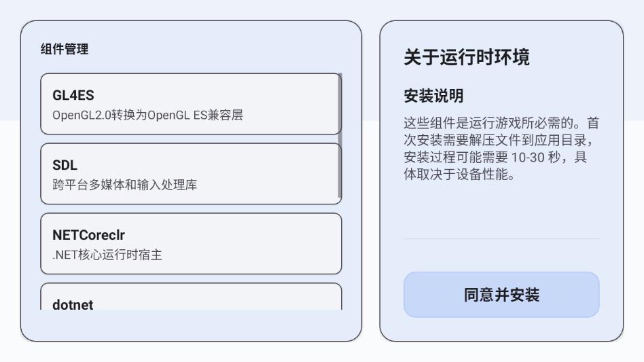The image size is (644, 362).
Task: Click the dotnet title label
Action: point(73,305)
